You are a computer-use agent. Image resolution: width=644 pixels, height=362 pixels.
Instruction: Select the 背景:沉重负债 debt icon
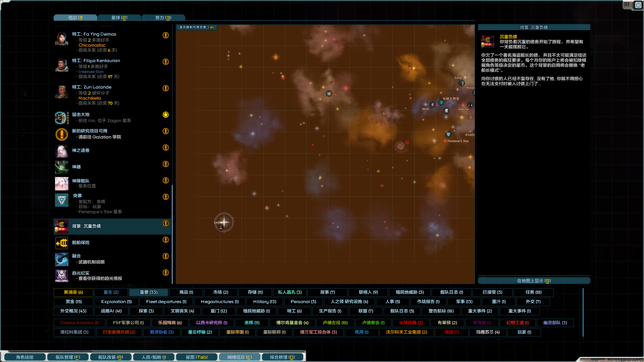pyautogui.click(x=61, y=226)
